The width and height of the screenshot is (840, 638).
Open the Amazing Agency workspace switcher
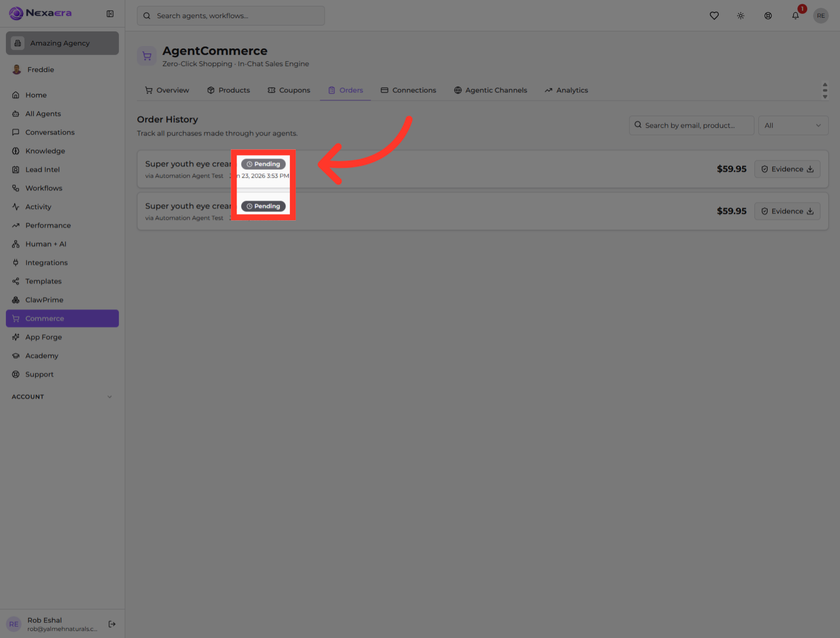(x=63, y=43)
